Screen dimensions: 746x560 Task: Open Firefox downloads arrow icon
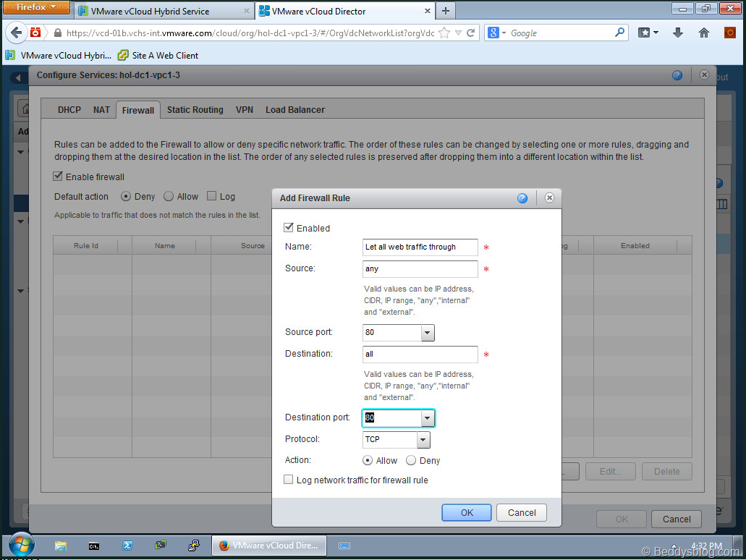678,33
